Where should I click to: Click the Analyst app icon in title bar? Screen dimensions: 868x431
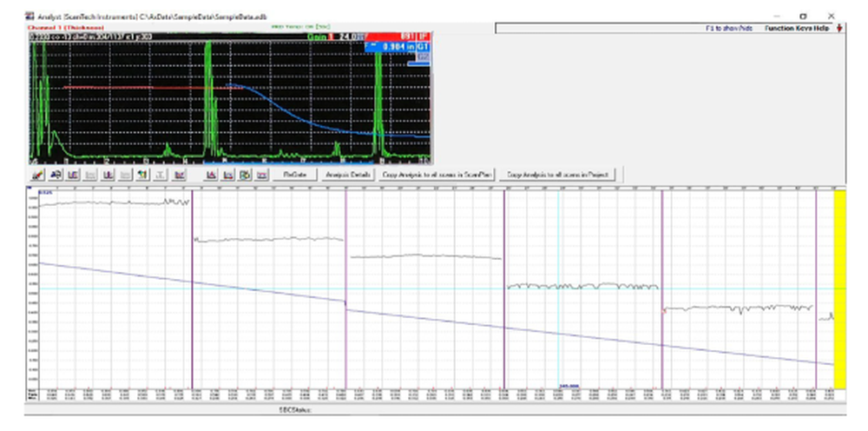tap(30, 16)
